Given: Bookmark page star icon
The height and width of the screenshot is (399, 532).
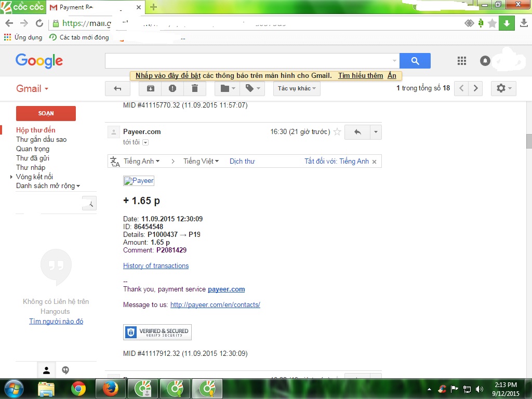Looking at the screenshot, I should pos(492,23).
